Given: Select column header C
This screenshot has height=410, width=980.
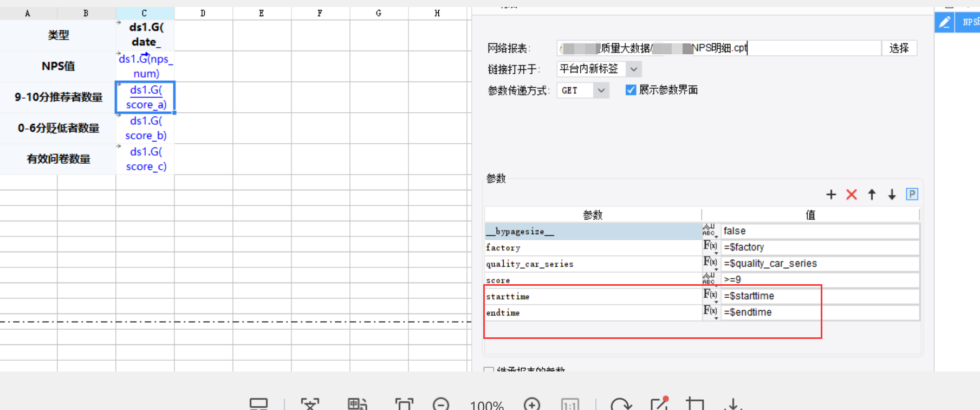Looking at the screenshot, I should tap(145, 13).
